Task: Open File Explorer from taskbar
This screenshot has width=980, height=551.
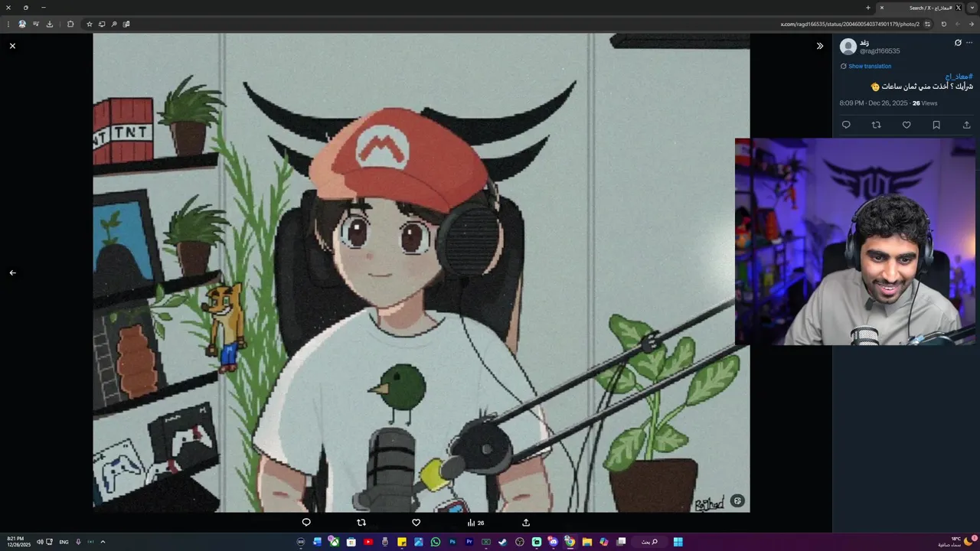Action: [x=587, y=542]
